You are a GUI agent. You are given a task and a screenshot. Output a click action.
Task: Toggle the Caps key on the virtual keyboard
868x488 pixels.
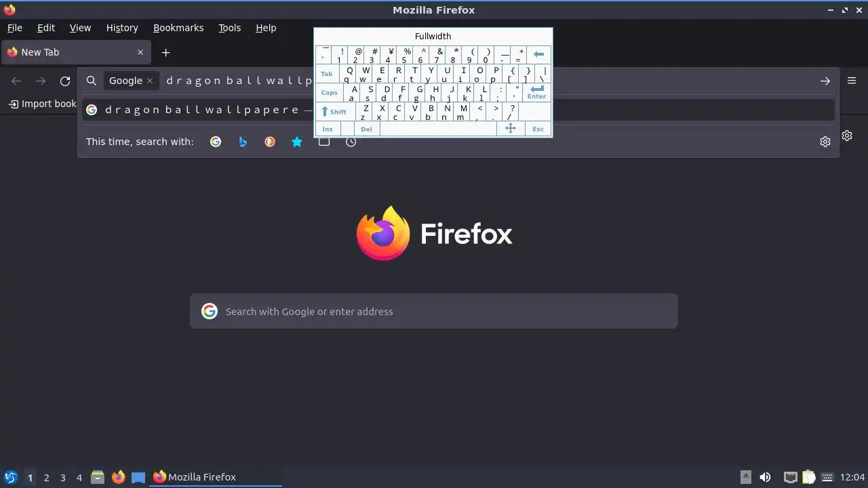330,92
